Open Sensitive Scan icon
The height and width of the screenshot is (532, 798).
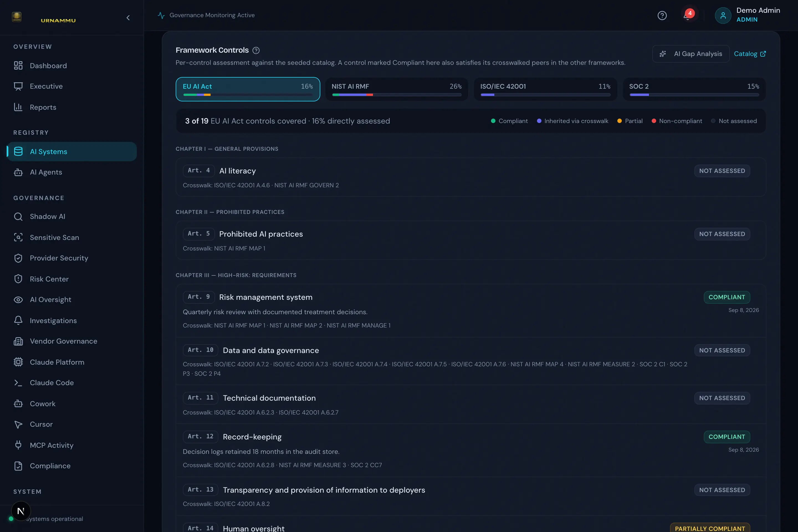(18, 237)
